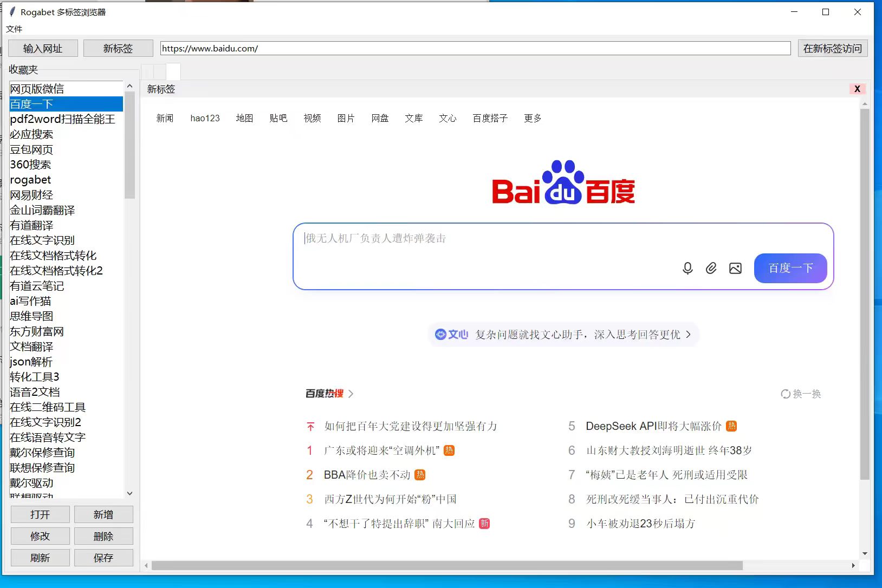The image size is (882, 588).
Task: Click the paperclip attach file icon
Action: (x=711, y=268)
